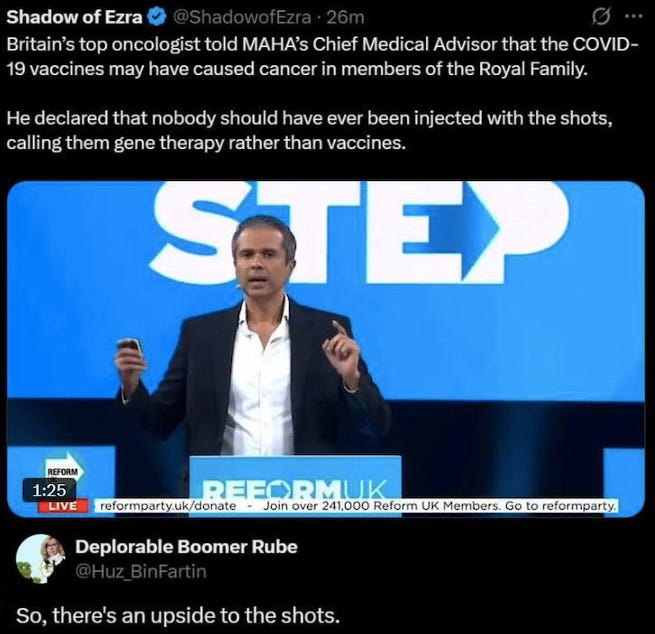
Task: Click the @ShadowofEzra handle
Action: tap(242, 17)
